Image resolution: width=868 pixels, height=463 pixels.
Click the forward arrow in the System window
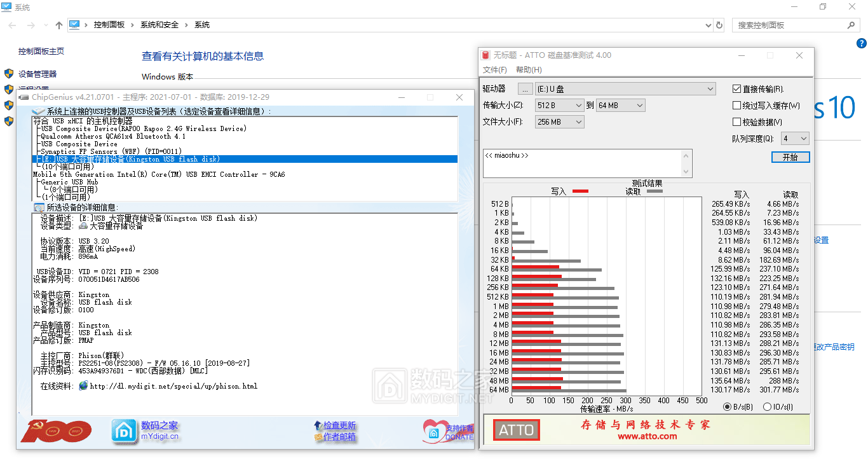tap(31, 25)
